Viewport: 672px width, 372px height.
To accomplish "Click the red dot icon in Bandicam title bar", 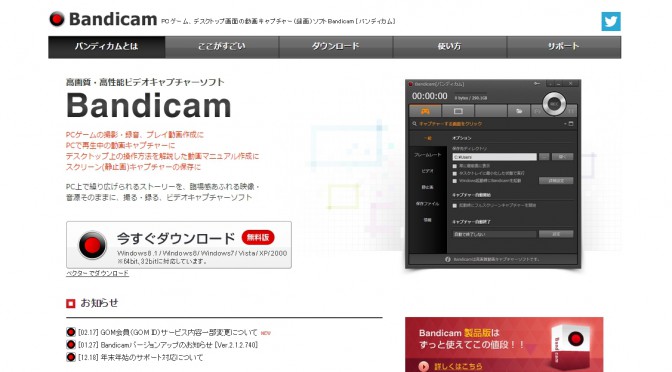I will tap(410, 84).
